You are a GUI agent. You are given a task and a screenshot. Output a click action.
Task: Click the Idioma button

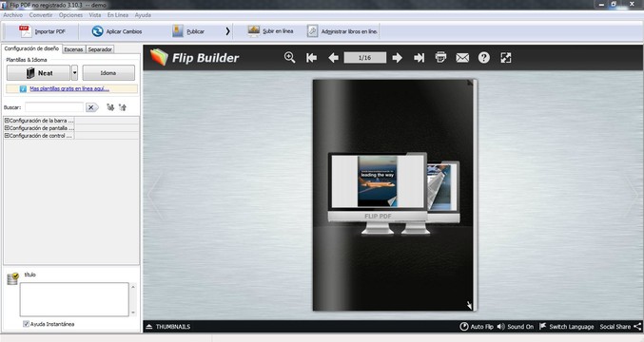click(x=108, y=73)
